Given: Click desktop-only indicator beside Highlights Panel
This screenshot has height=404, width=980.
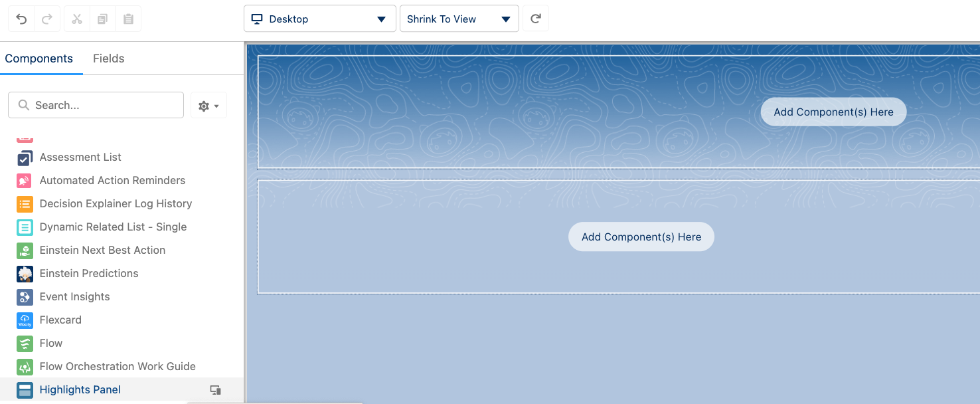Looking at the screenshot, I should (x=215, y=390).
